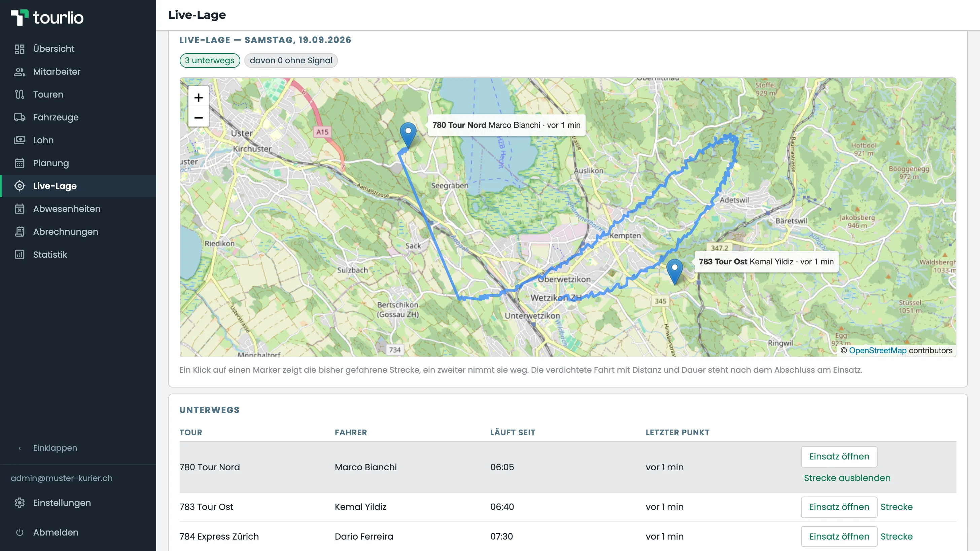The height and width of the screenshot is (551, 980).
Task: Open Einsatz for 784 Express Zürich
Action: pos(839,537)
